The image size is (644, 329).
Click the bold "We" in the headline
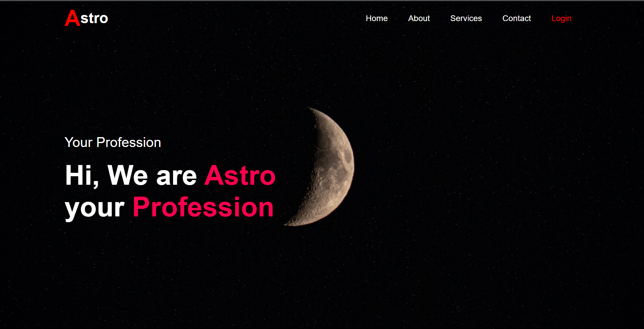click(127, 176)
